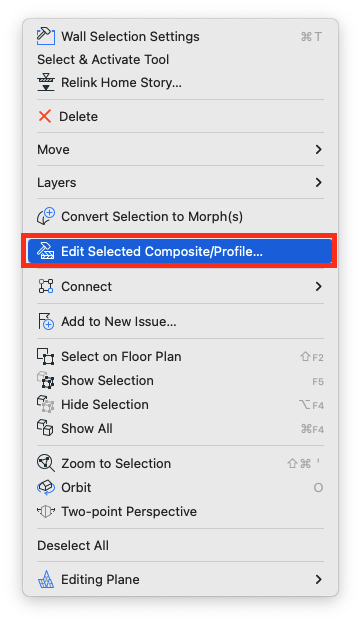Click the red Delete X icon
Viewport: 361px width, 623px height.
coord(44,116)
